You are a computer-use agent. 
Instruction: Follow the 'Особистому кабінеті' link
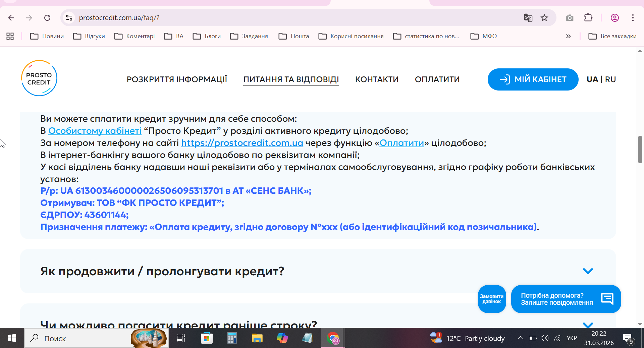(95, 131)
